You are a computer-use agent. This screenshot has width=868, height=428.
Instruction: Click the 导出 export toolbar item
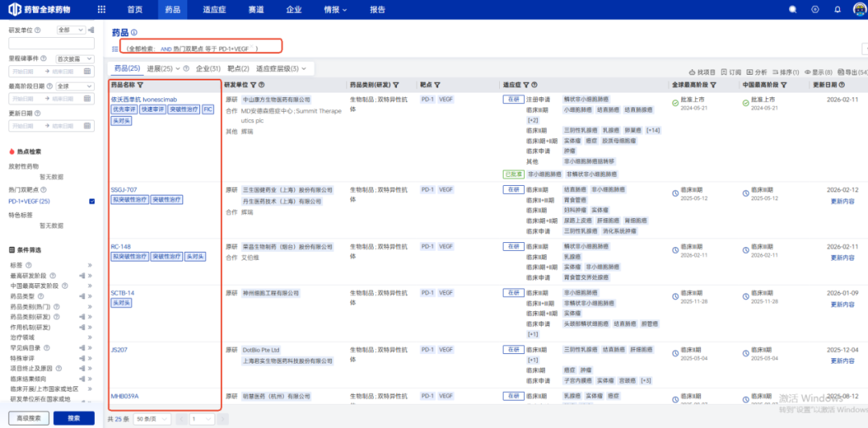pos(853,72)
